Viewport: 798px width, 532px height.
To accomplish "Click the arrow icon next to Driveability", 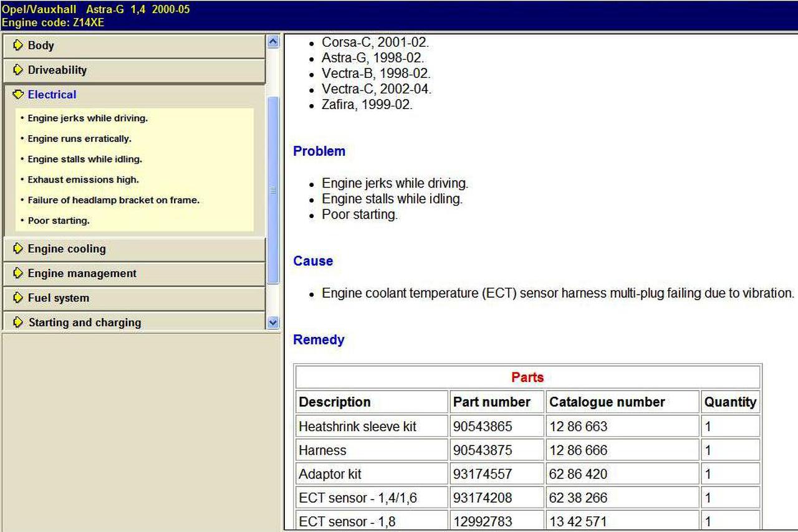I will click(17, 70).
